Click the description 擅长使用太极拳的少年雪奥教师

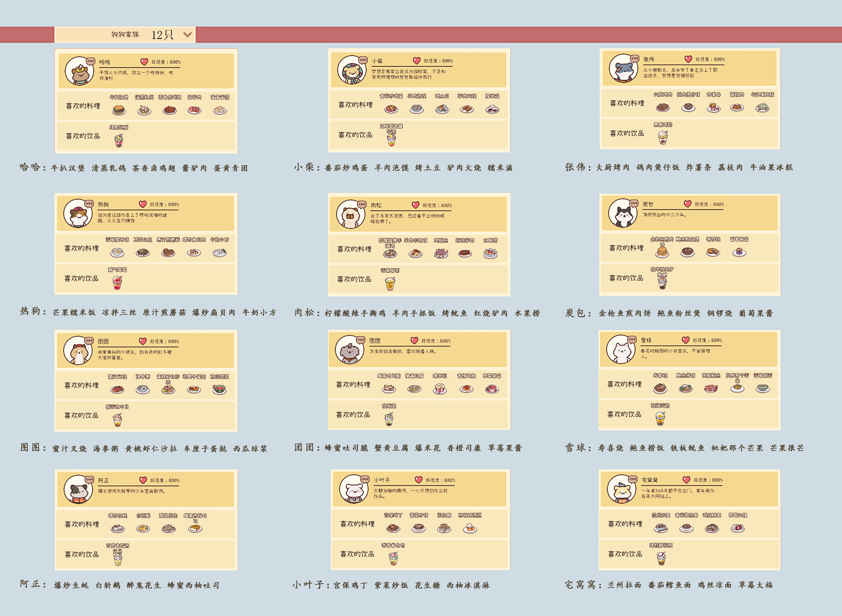coord(132,491)
